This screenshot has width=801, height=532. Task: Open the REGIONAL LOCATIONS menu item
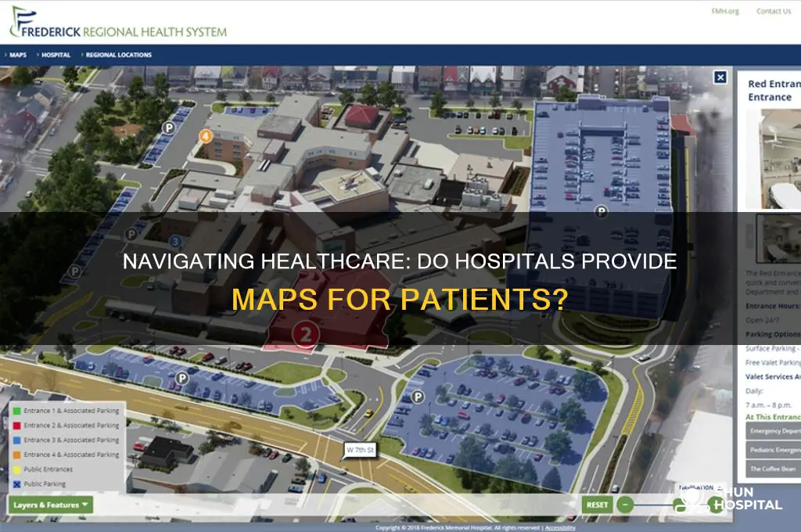pyautogui.click(x=119, y=55)
